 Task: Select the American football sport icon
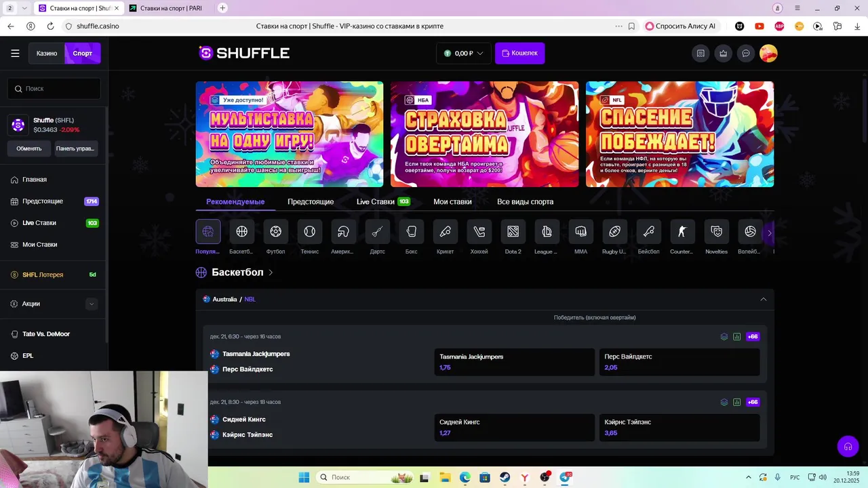pyautogui.click(x=343, y=232)
